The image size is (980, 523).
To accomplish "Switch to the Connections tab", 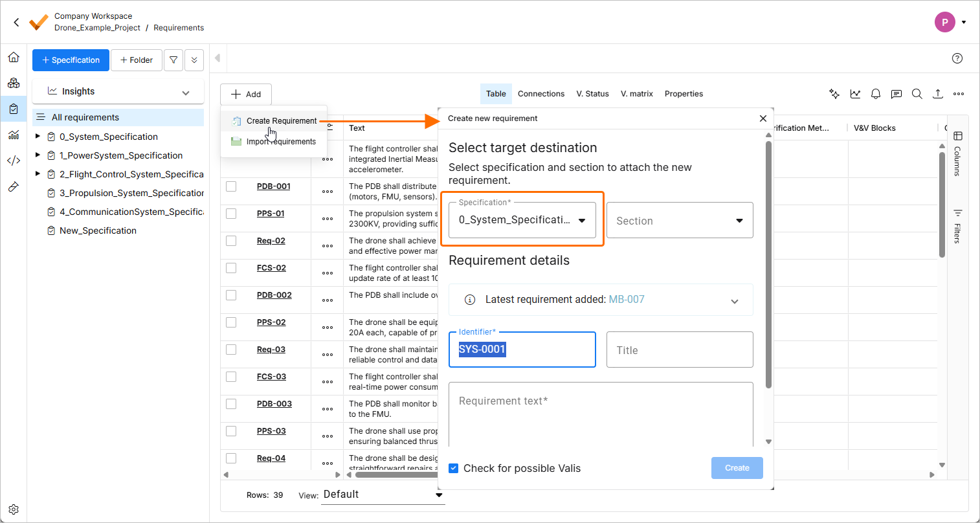I will (x=540, y=94).
